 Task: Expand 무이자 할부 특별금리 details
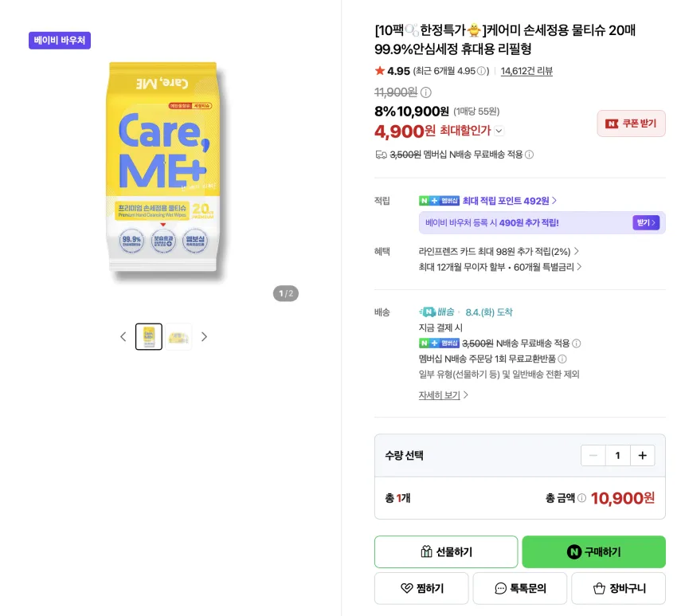[500, 267]
